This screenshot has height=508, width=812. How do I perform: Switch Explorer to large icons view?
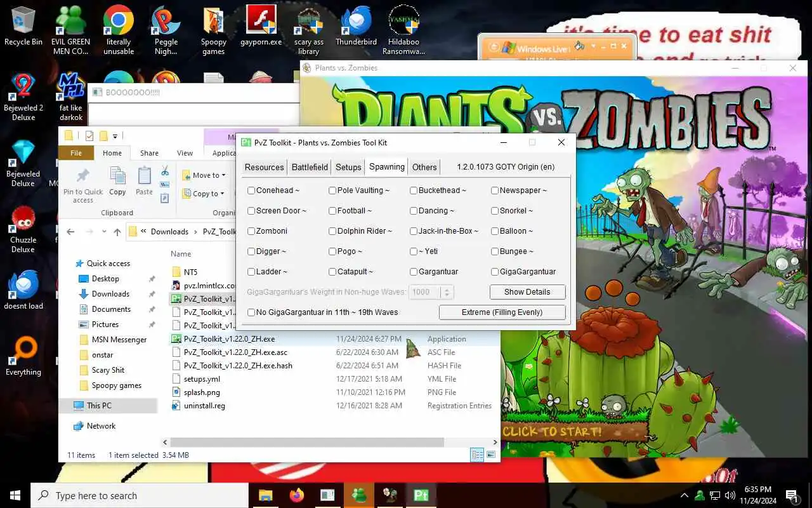[490, 455]
